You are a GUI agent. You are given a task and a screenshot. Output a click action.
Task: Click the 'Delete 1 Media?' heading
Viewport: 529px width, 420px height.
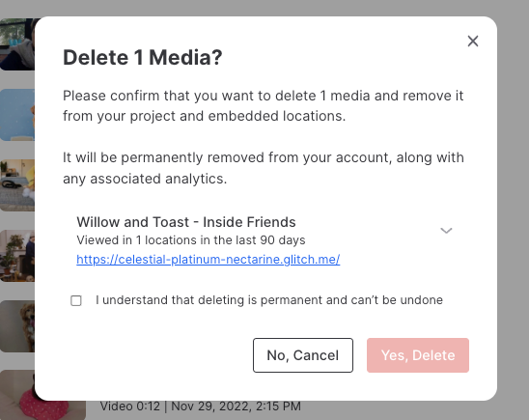(x=142, y=57)
